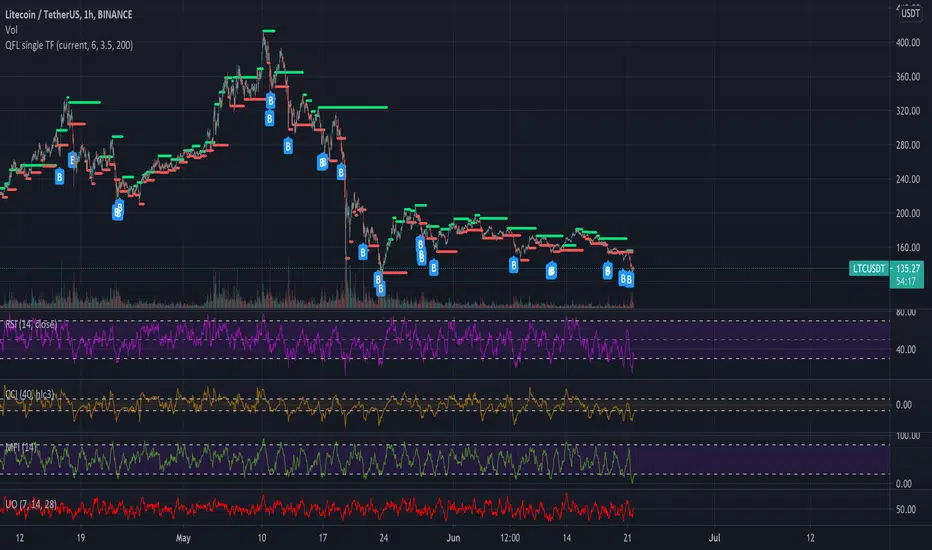
Task: Click the 17 date label on time axis
Action: [322, 538]
